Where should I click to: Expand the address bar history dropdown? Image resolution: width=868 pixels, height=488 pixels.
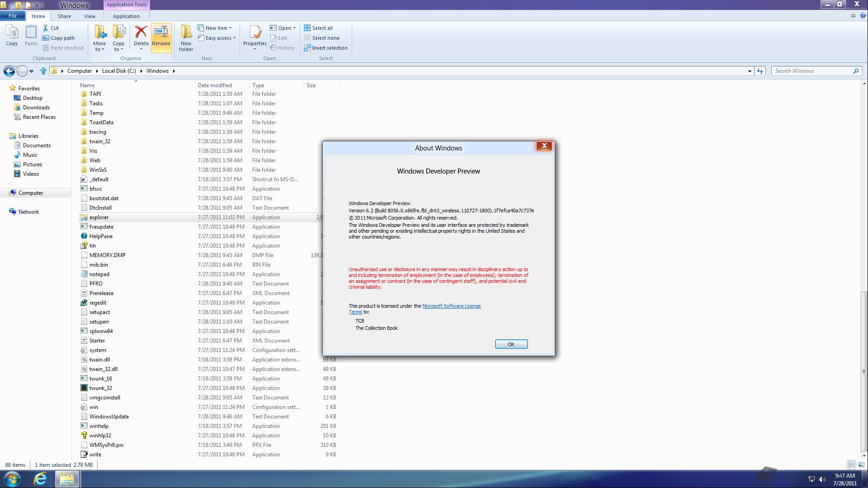pyautogui.click(x=750, y=71)
